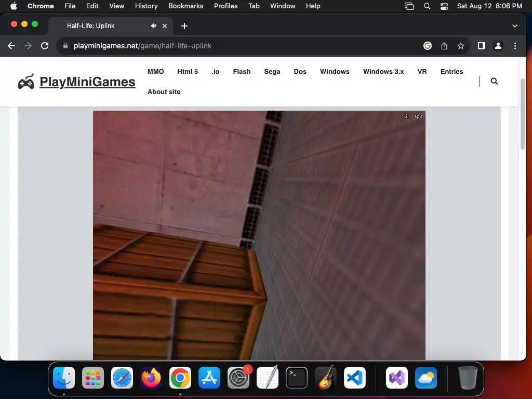Image resolution: width=532 pixels, height=399 pixels.
Task: Open TextEdit from the Dock
Action: point(268,378)
